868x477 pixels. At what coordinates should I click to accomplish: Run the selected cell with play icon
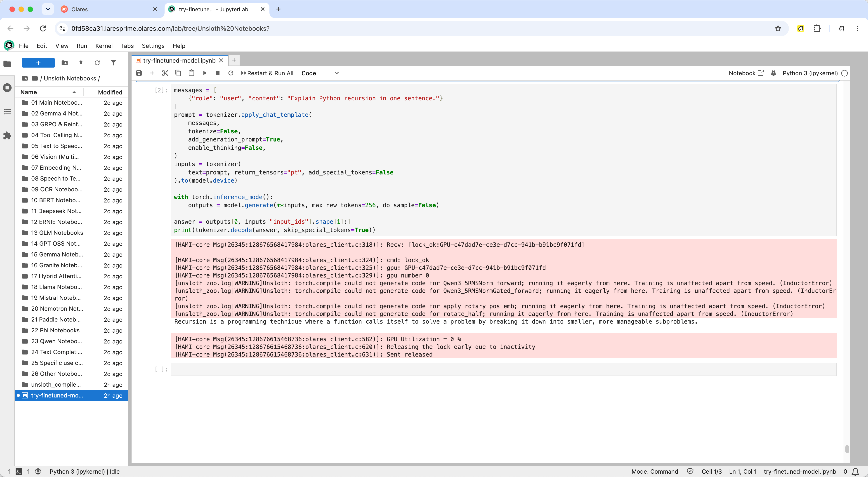click(x=205, y=73)
